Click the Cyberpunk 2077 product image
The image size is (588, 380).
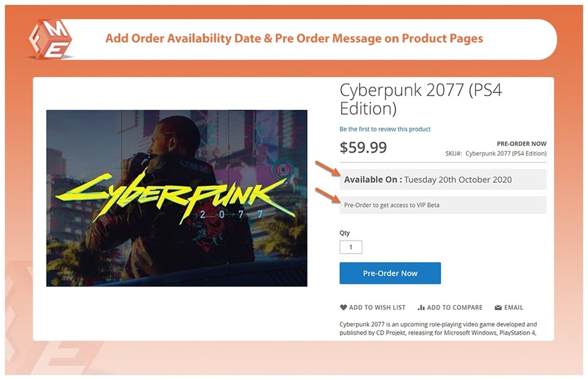pos(176,198)
